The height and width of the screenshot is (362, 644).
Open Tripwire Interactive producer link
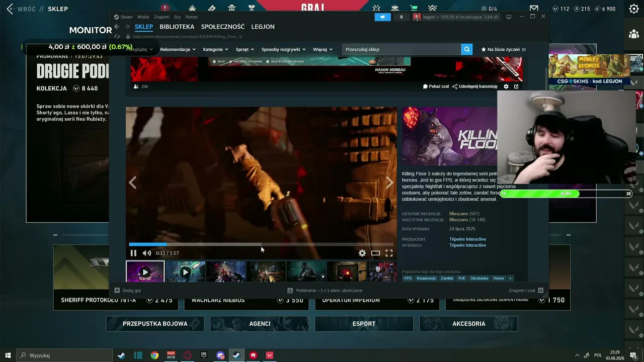(x=467, y=239)
